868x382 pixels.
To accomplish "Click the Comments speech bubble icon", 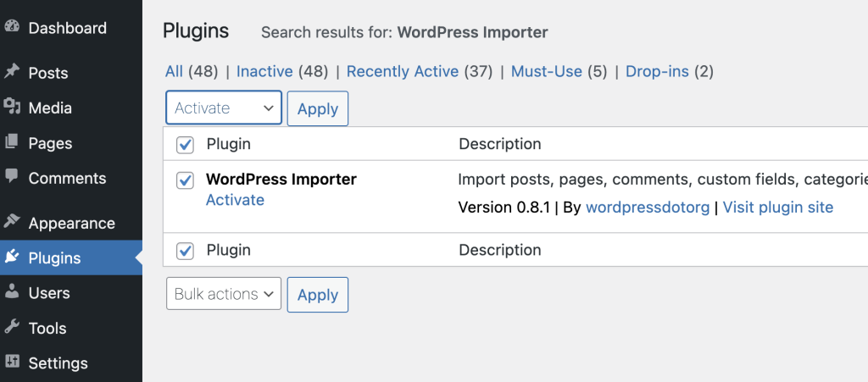I will pos(12,176).
